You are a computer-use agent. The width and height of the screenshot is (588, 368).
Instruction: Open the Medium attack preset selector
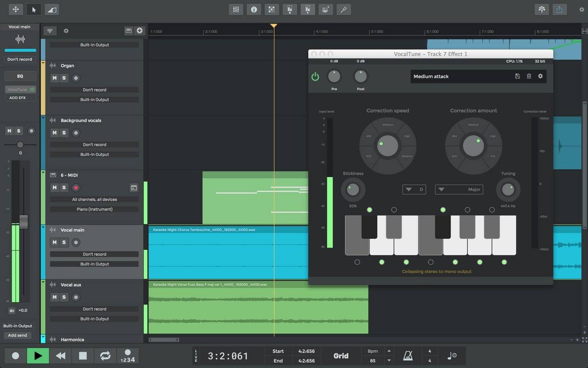coord(459,76)
